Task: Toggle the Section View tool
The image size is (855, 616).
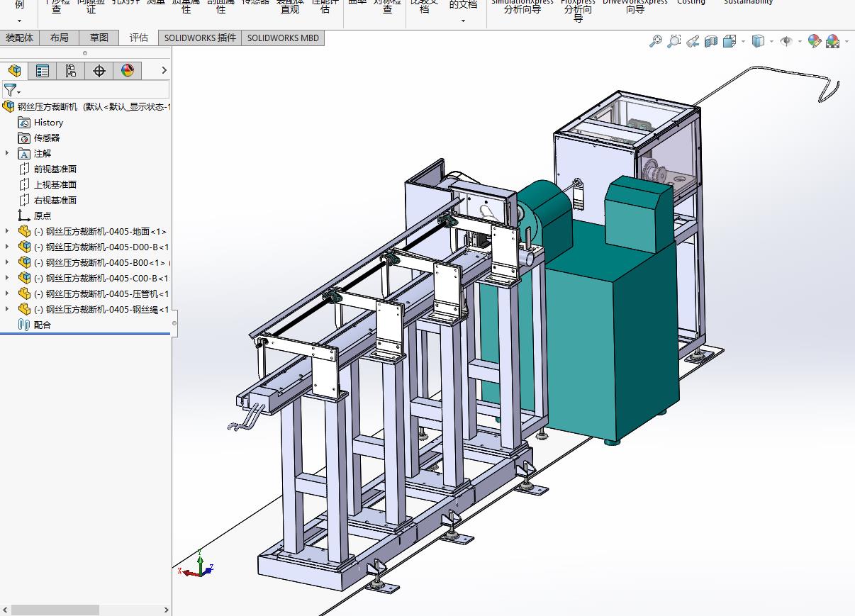Action: click(711, 41)
